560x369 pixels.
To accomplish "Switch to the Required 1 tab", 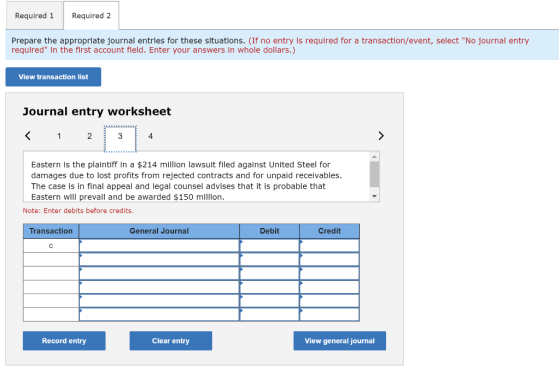I will (34, 16).
